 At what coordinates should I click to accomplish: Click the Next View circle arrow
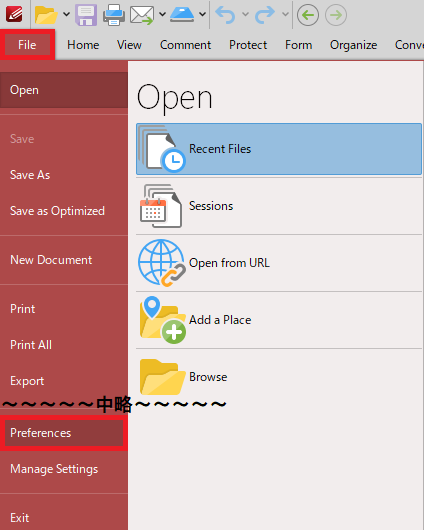coord(336,15)
